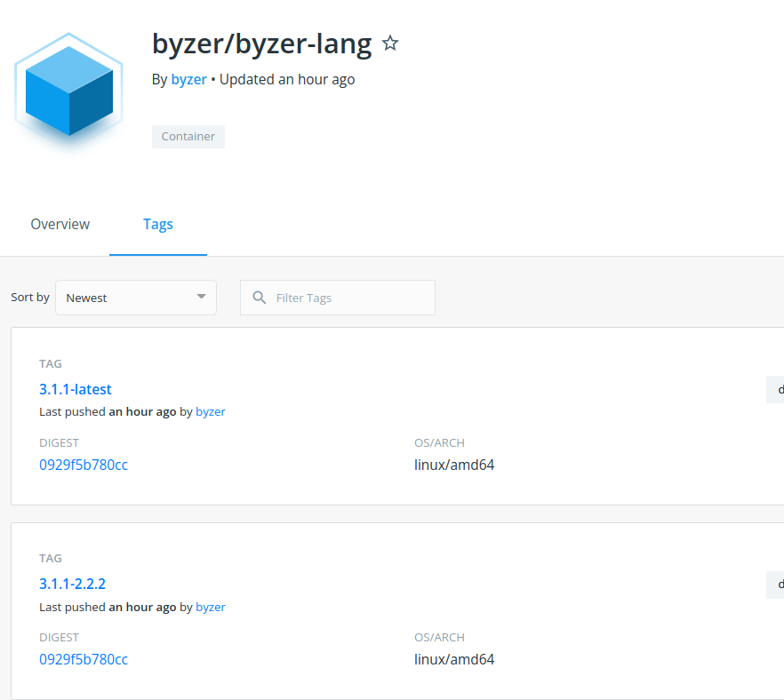The width and height of the screenshot is (784, 700).
Task: Click 'Last pushed an hour ago' under 3.1.1-2.2.2
Action: coord(108,607)
